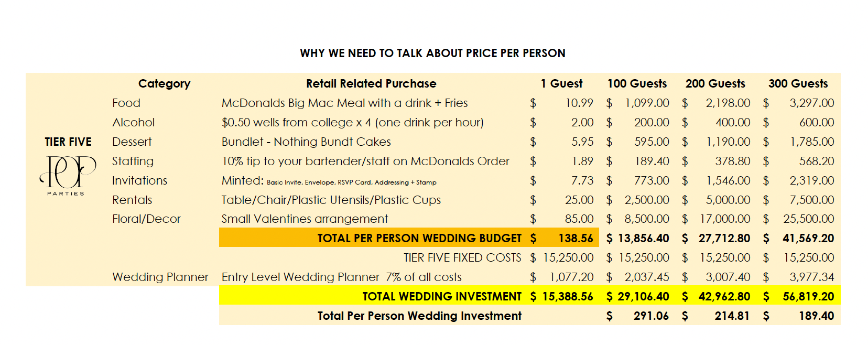
Task: Click the 100 Guests column header
Action: (x=637, y=84)
